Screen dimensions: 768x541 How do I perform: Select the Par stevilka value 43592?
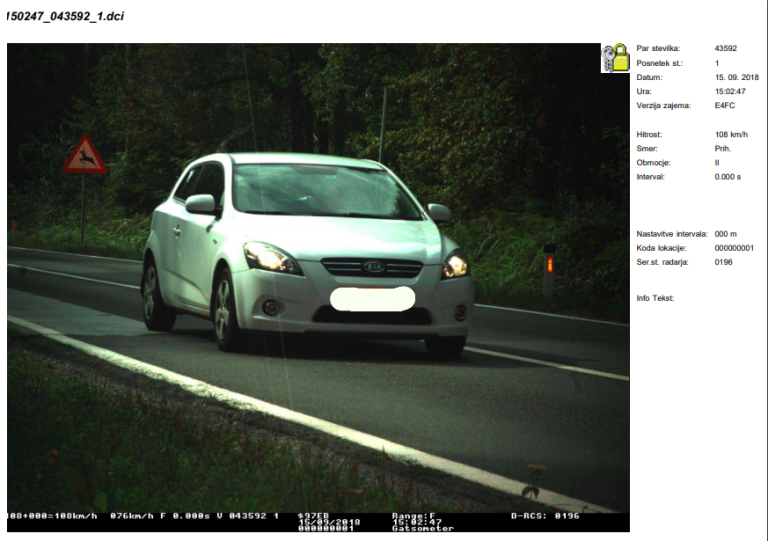coord(726,48)
